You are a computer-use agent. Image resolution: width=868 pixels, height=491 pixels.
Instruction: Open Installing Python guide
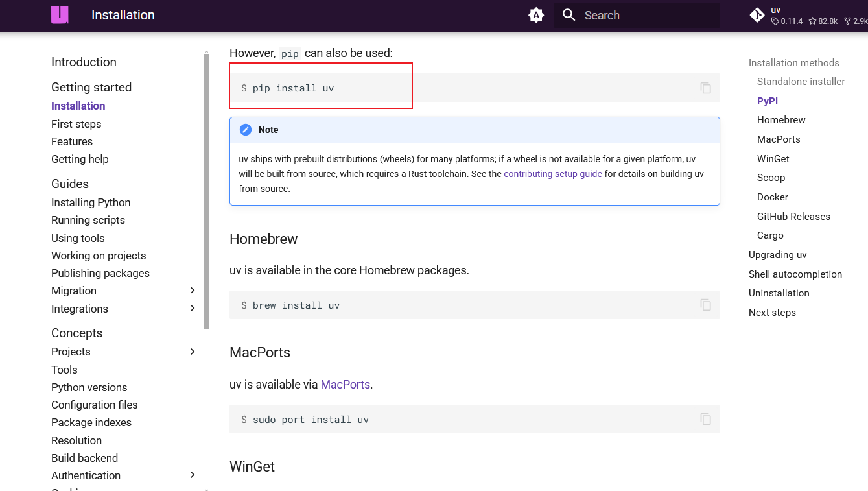[91, 202]
